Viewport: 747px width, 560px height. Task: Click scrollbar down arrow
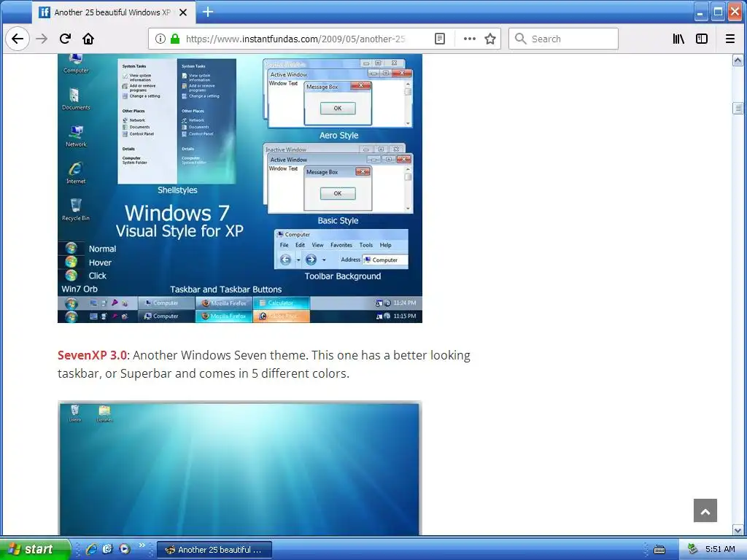(738, 530)
